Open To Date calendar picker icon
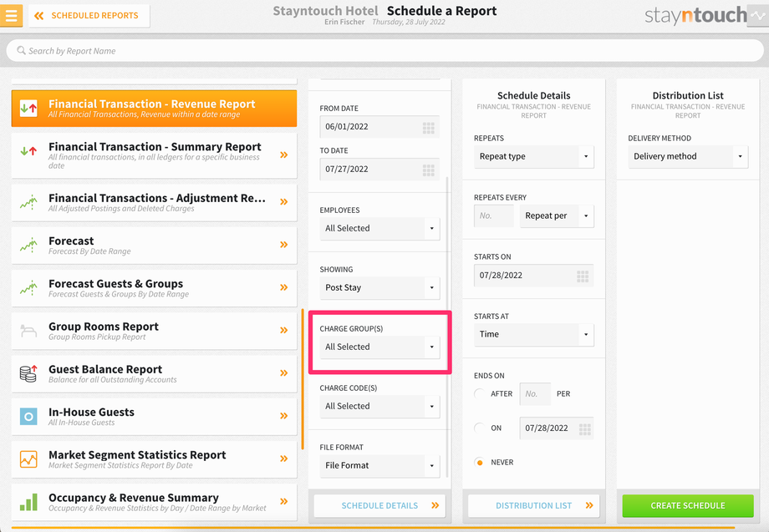Viewport: 769px width, 532px height. pos(429,170)
